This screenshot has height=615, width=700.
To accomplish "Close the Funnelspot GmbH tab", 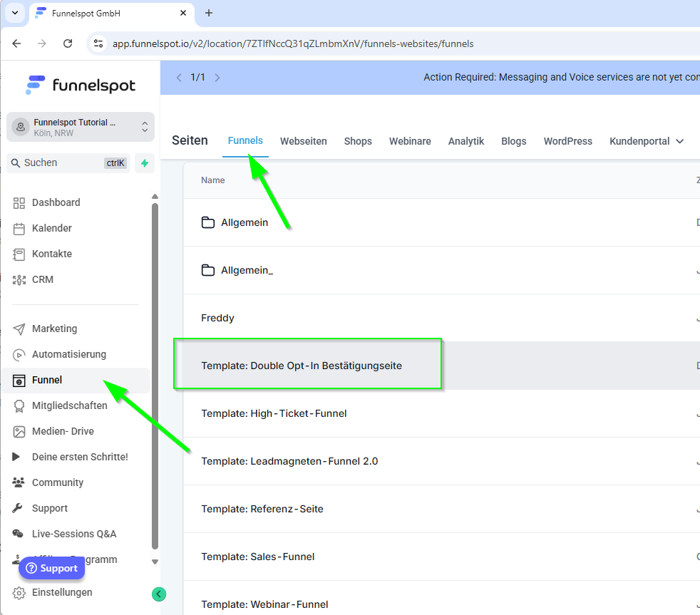I will tap(183, 13).
